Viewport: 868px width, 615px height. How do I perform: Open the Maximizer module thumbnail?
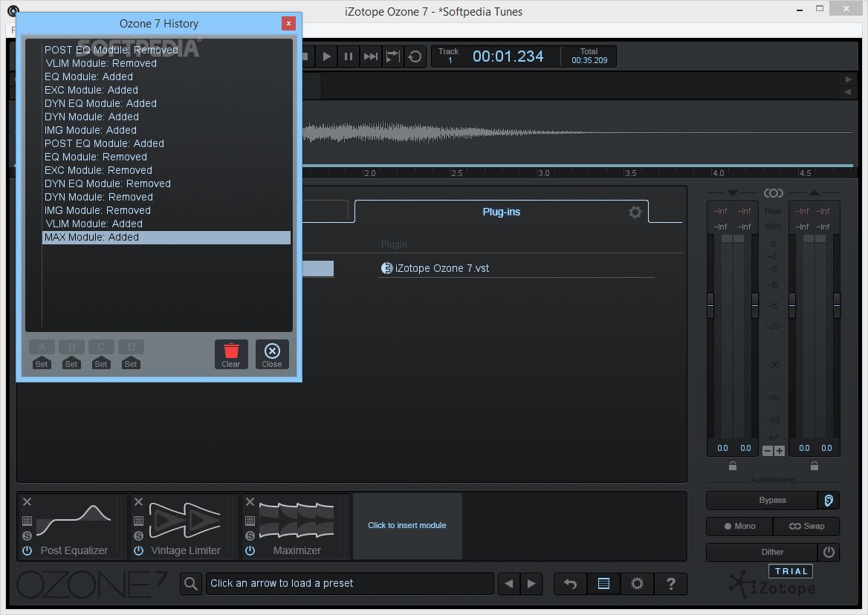(297, 521)
